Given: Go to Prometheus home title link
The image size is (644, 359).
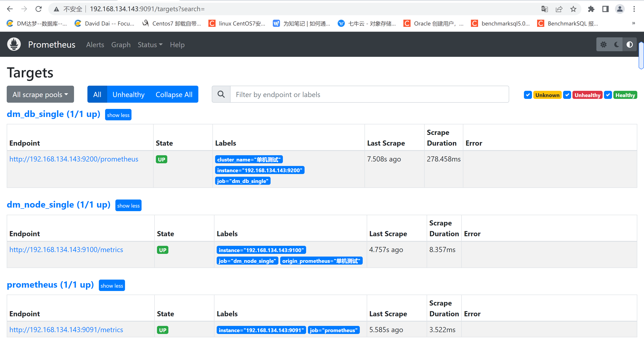Looking at the screenshot, I should pyautogui.click(x=51, y=45).
